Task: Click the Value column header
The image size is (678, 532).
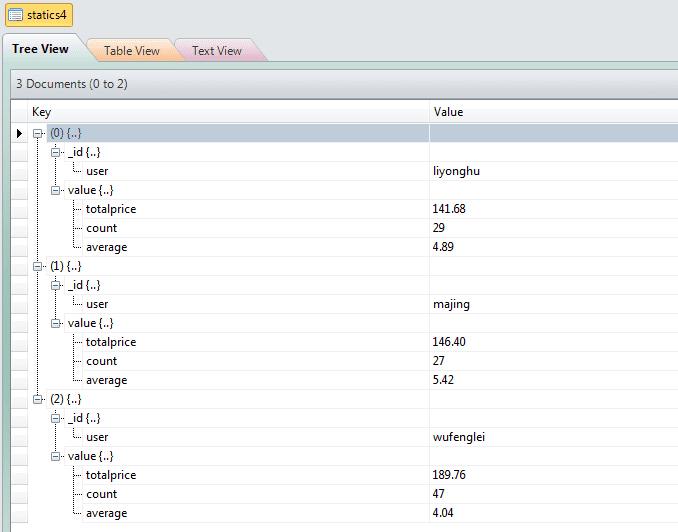Action: pyautogui.click(x=553, y=112)
